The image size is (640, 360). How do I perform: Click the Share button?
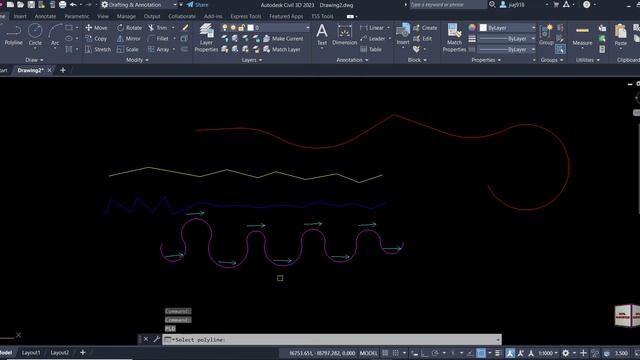198,5
